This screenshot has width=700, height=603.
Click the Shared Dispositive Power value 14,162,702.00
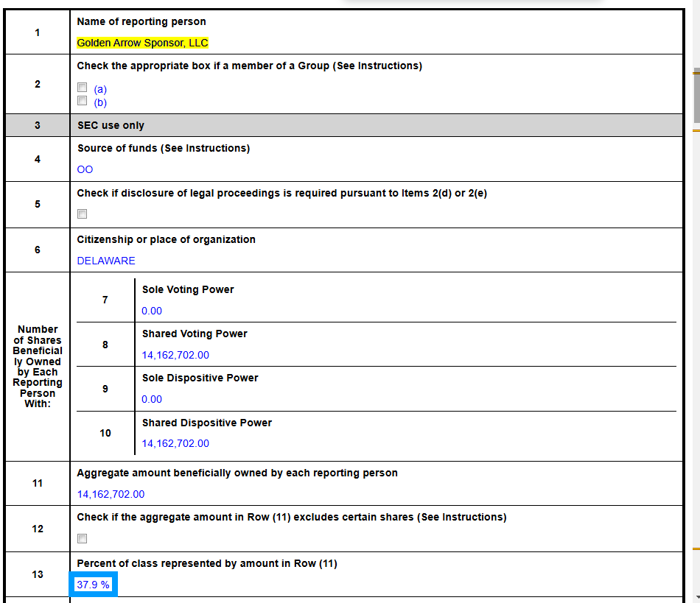(175, 443)
